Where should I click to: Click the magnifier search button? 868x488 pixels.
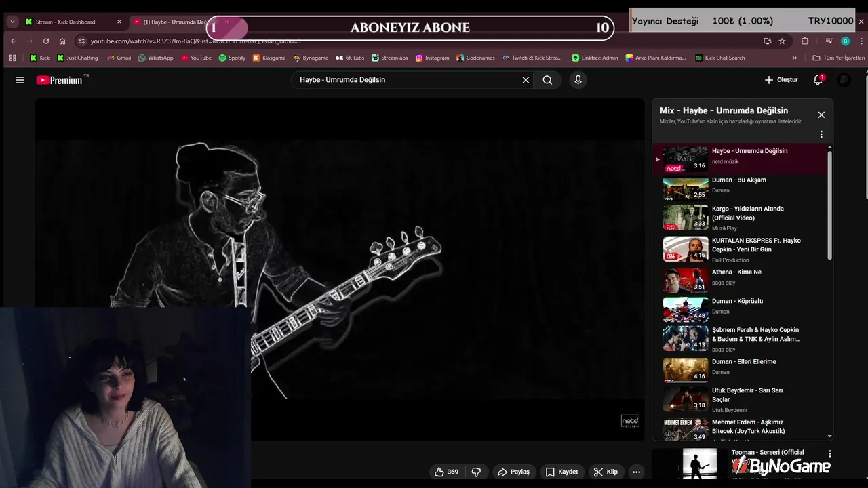tap(547, 80)
